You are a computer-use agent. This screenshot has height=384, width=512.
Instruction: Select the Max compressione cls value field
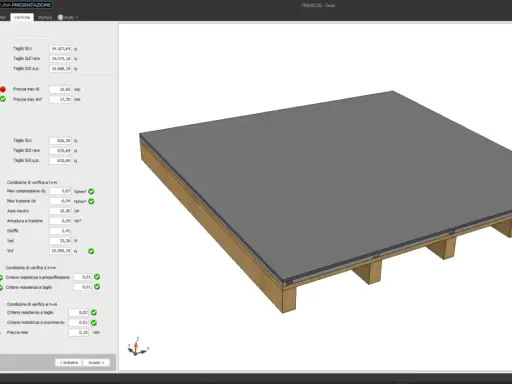click(x=61, y=191)
